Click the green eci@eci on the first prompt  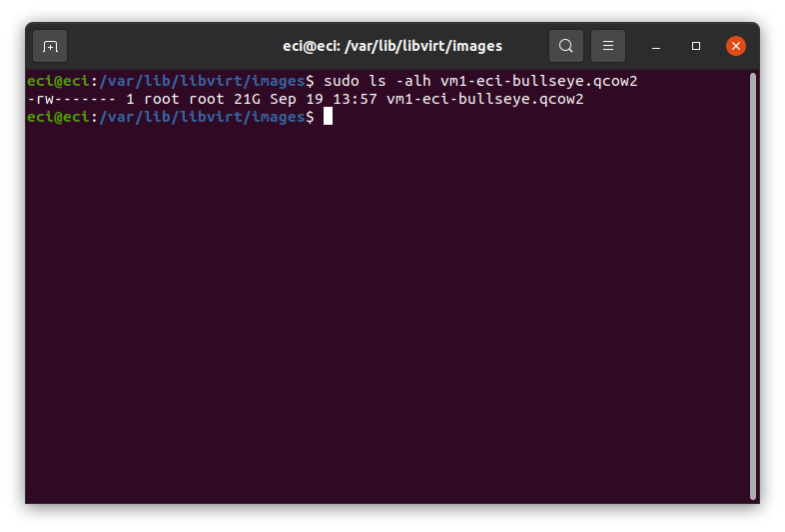pos(58,81)
